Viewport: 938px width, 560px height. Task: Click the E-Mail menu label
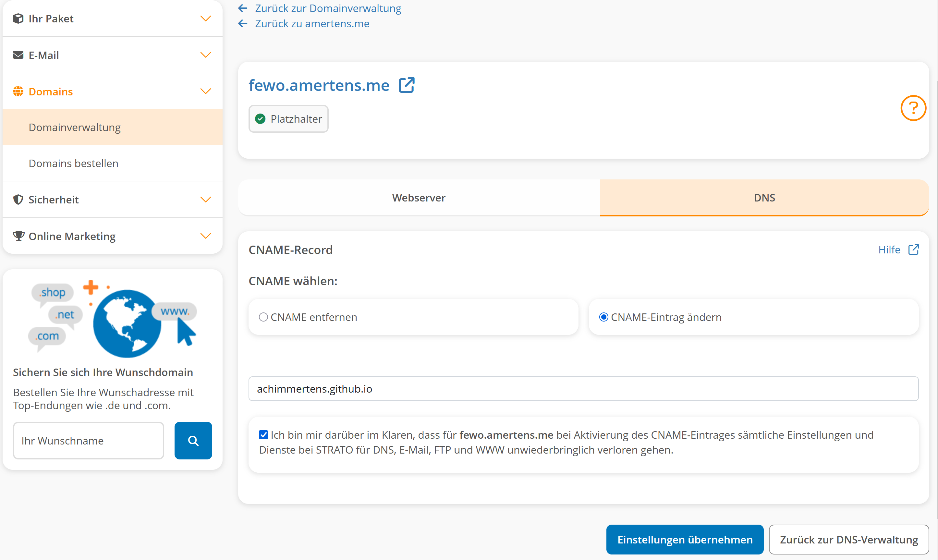pos(44,55)
